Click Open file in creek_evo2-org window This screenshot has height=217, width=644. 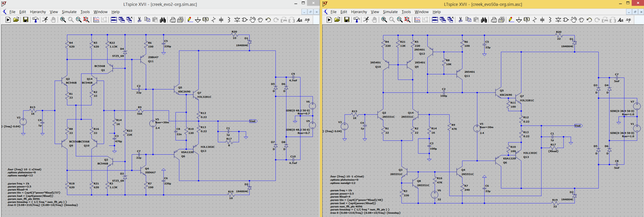(x=16, y=20)
